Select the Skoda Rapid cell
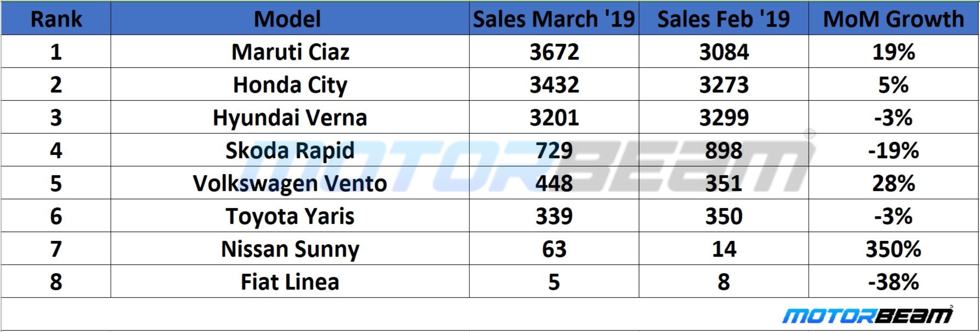 point(290,151)
